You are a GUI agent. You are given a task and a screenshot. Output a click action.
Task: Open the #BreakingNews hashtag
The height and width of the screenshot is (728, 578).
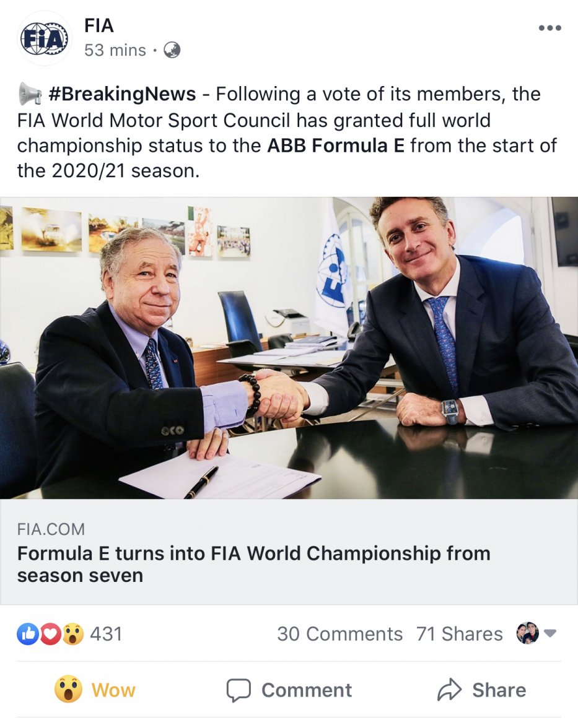pyautogui.click(x=121, y=94)
